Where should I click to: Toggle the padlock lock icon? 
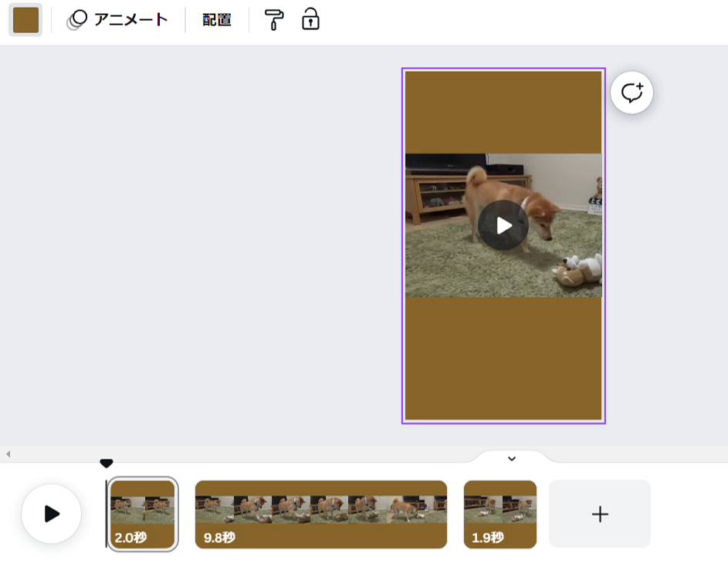[x=310, y=20]
